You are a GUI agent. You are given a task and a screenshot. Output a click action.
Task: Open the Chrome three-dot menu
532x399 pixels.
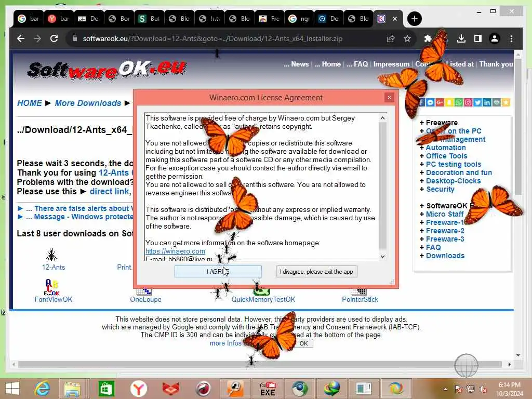coord(511,38)
